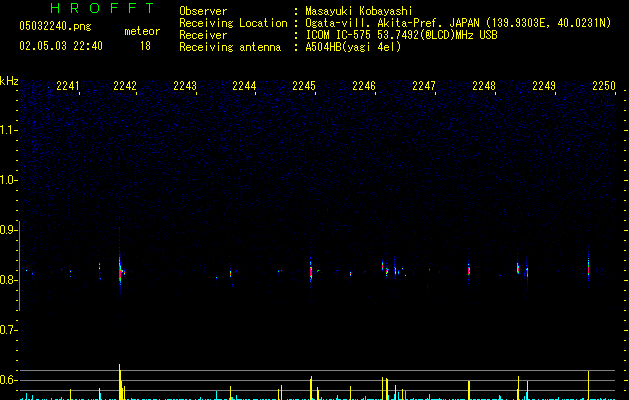Click the 1.1 kHz axis label
The width and height of the screenshot is (629, 400).
(x=8, y=130)
